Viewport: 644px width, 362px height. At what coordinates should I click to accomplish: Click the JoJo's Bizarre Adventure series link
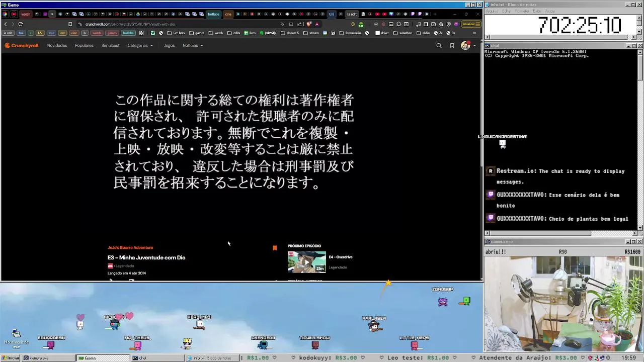130,247
